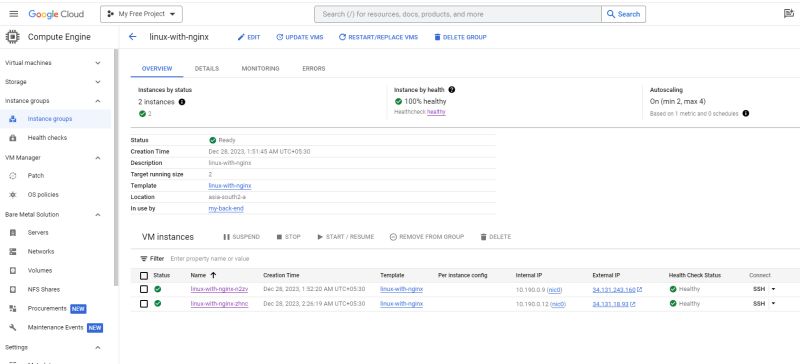Select checkbox for linux-with-nginx-zhnc row

pyautogui.click(x=144, y=304)
